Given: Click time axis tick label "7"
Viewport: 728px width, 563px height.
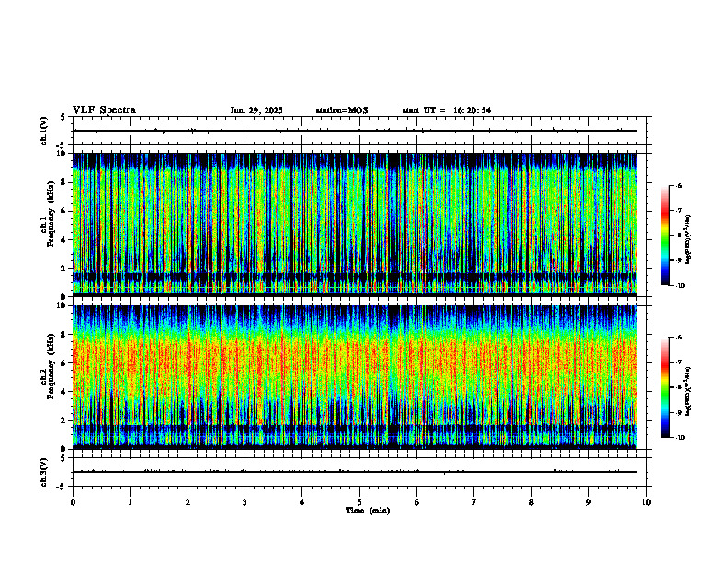Looking at the screenshot, I should pos(474,502).
